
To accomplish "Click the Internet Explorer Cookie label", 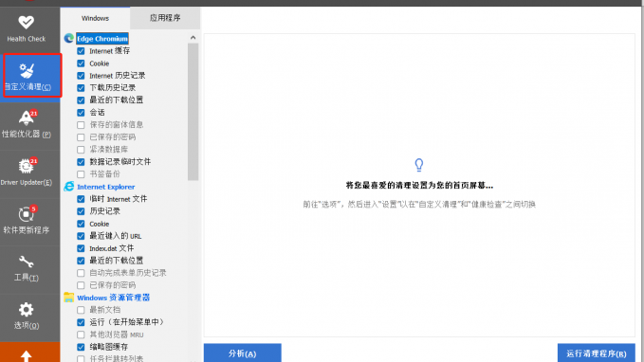I will (x=100, y=224).
